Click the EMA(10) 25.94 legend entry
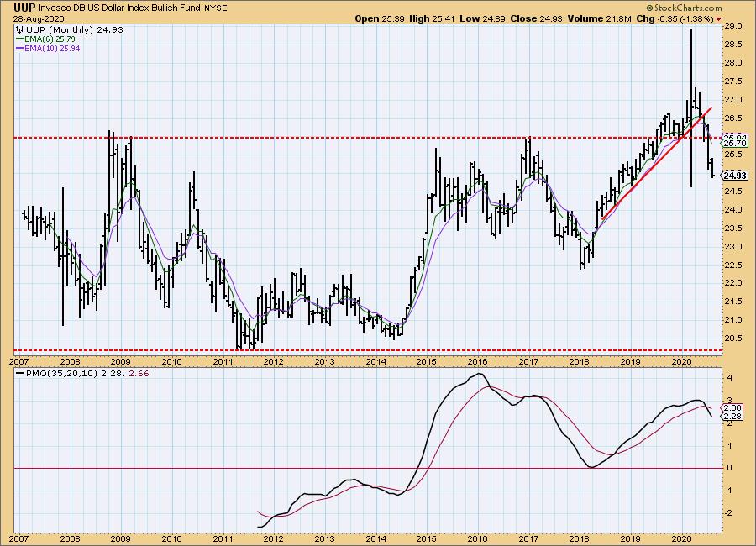 pos(52,48)
